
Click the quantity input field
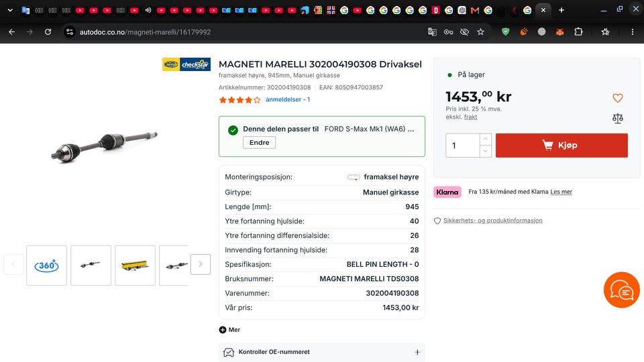click(463, 145)
